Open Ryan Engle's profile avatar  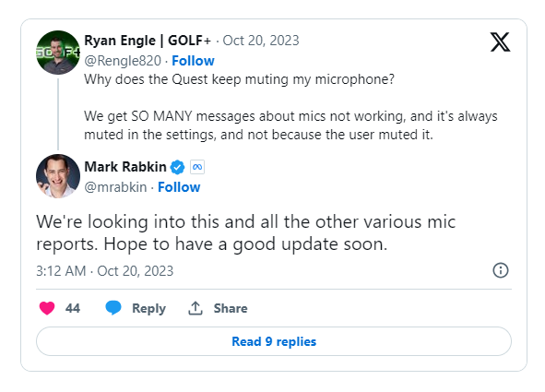(x=58, y=53)
